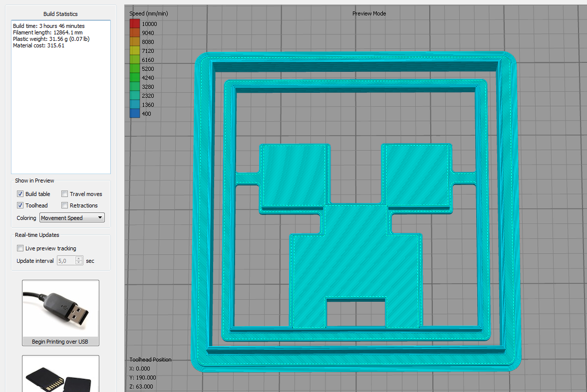Click the Speed (mm/min) legend title
587x392 pixels.
coord(149,13)
